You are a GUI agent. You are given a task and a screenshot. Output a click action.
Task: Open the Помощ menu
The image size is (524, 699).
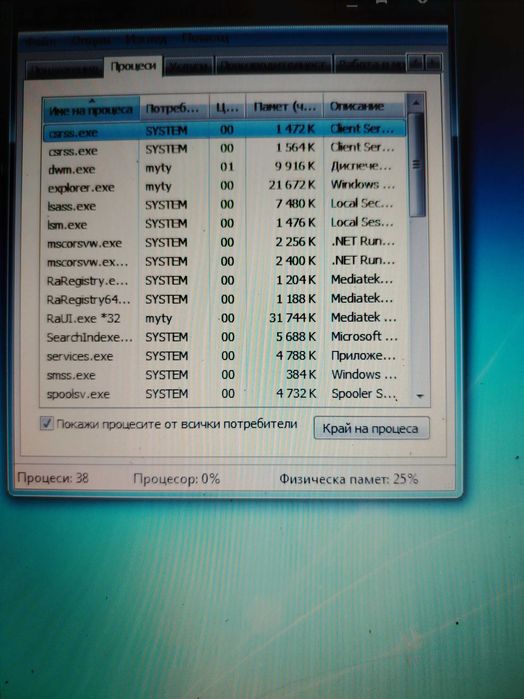205,38
